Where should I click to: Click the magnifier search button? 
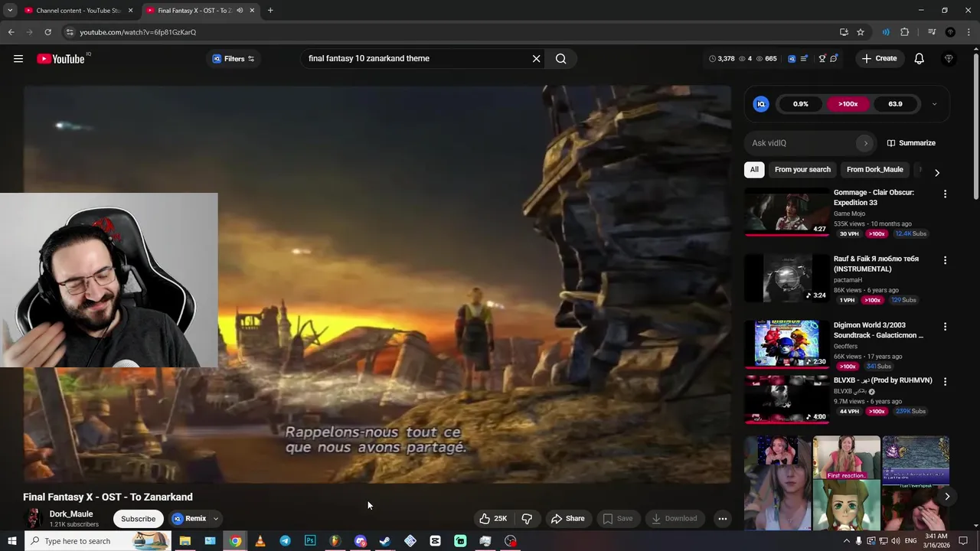(x=560, y=58)
